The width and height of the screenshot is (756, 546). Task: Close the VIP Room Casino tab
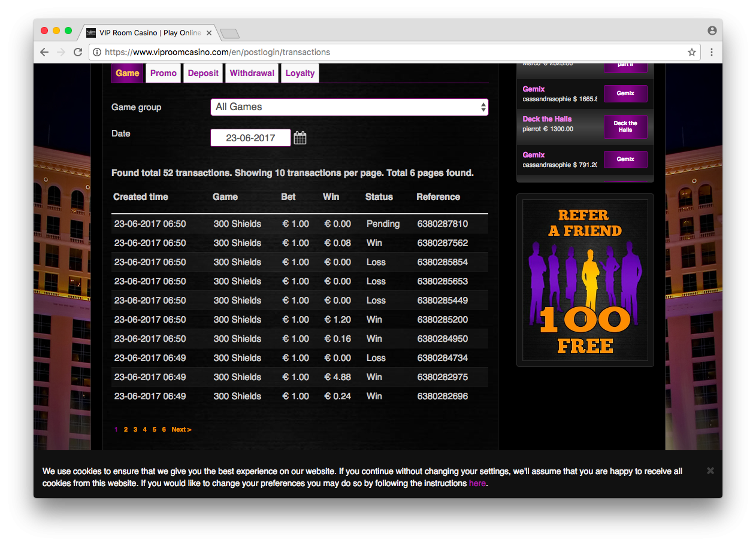[x=209, y=33]
